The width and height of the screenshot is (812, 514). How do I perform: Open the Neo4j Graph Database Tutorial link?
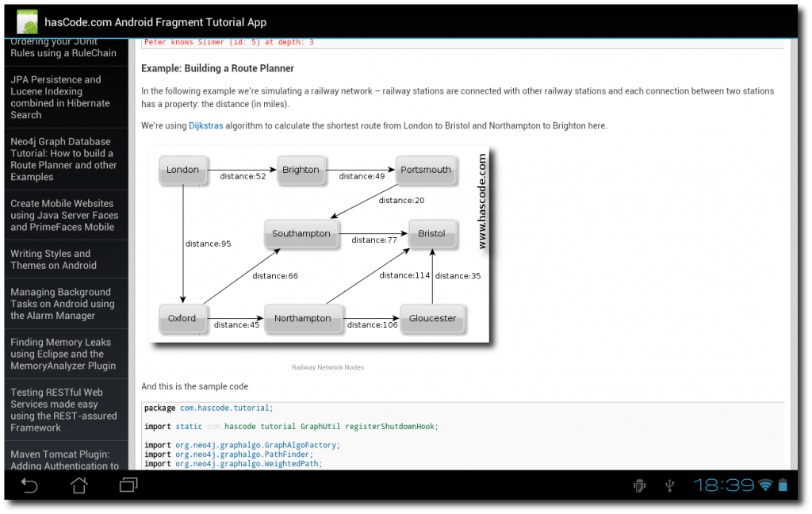[x=63, y=159]
